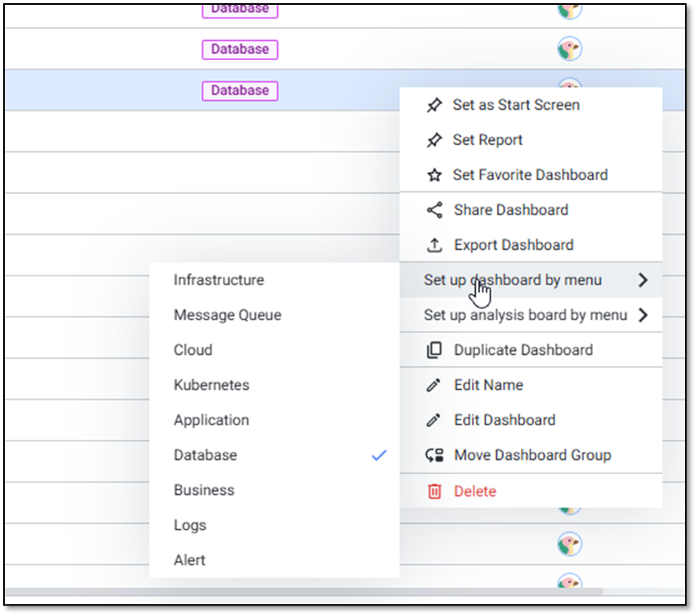The height and width of the screenshot is (616, 697).
Task: Click the parrot avatar in bottom row
Action: pos(570,581)
